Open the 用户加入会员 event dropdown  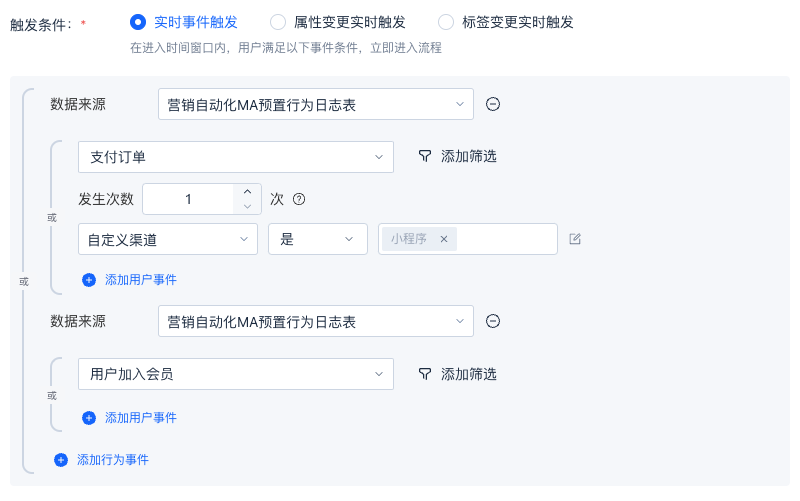point(236,374)
